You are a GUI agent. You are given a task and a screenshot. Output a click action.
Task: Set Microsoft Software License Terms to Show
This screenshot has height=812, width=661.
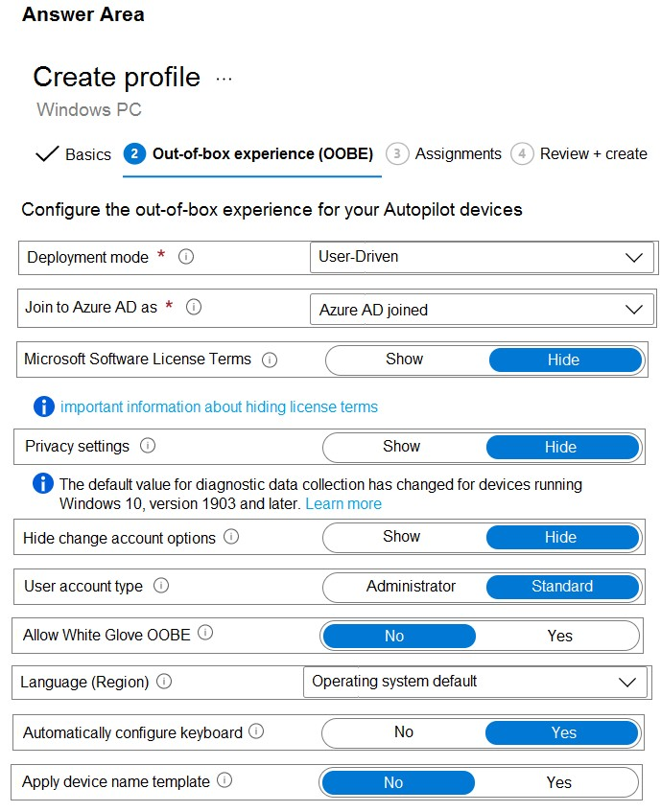click(x=404, y=360)
